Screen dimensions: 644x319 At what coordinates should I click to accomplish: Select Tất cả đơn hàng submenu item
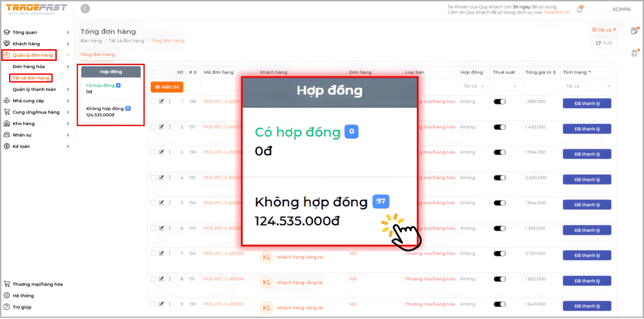pos(31,78)
